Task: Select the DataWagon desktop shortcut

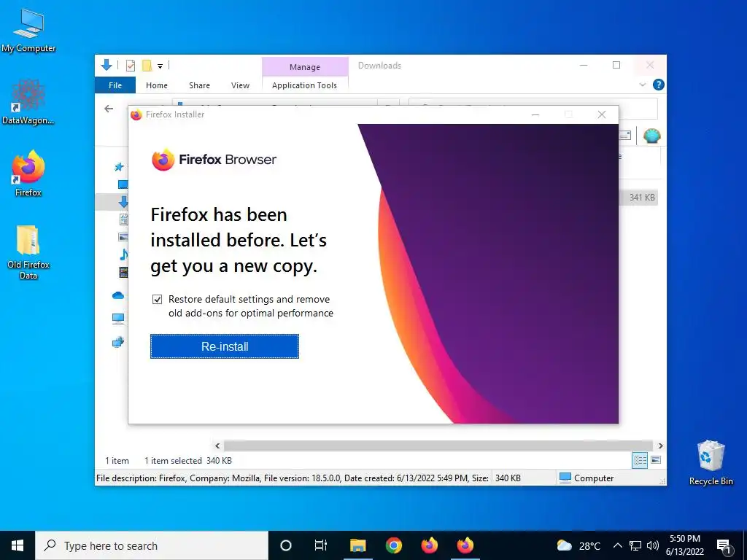Action: pyautogui.click(x=28, y=102)
